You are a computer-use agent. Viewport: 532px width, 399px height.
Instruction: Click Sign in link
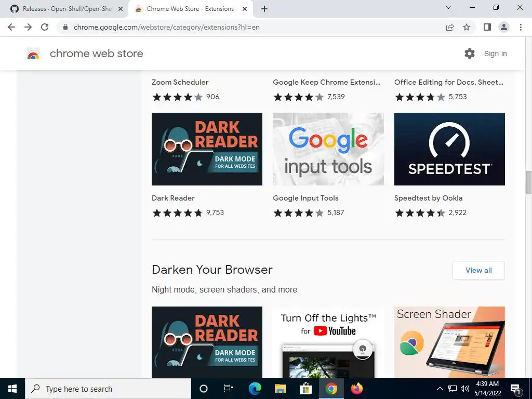(495, 54)
